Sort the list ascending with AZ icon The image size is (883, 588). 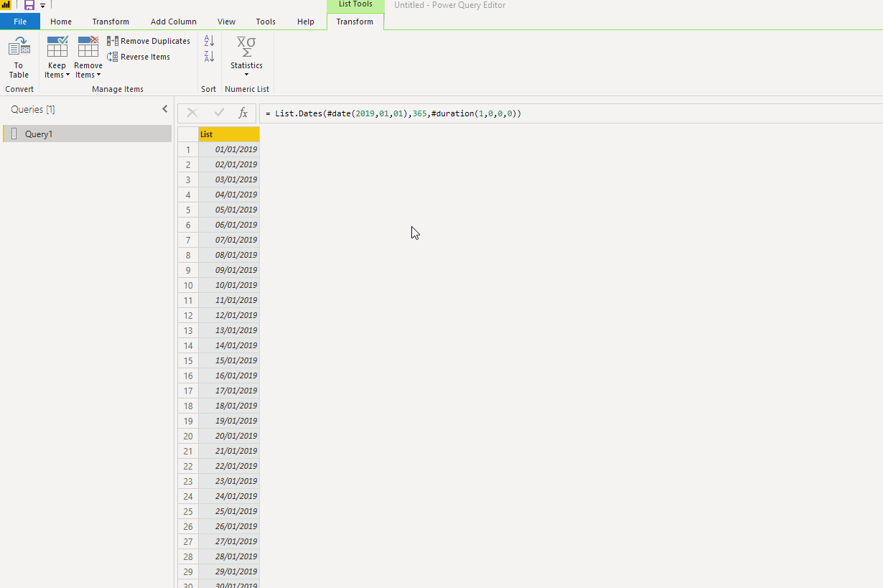point(208,41)
